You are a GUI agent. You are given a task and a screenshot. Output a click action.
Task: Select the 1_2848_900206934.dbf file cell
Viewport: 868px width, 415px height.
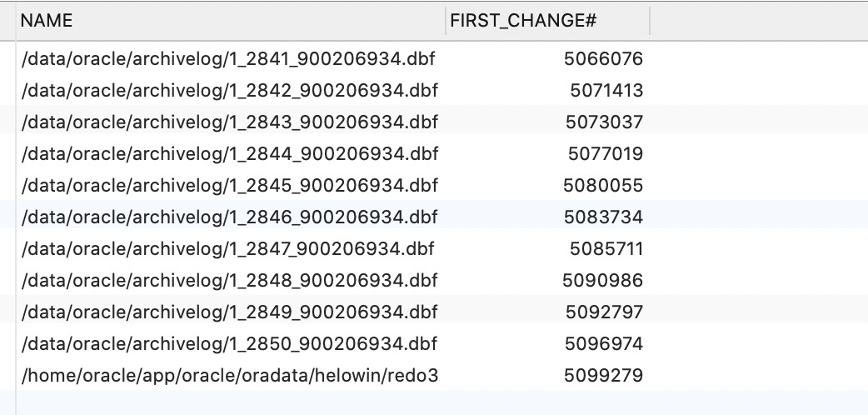[x=229, y=281]
